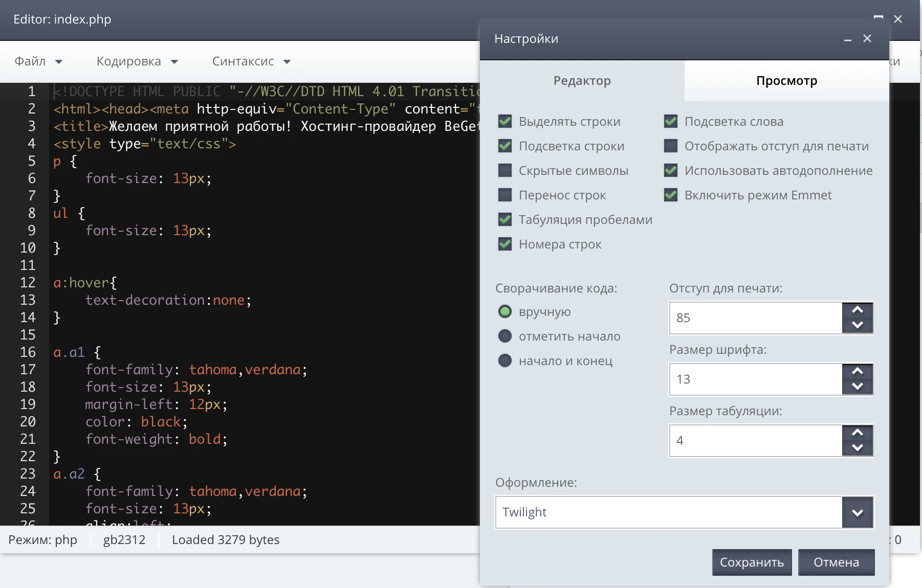
Task: Decrease tab size with down arrow
Action: pyautogui.click(x=858, y=448)
